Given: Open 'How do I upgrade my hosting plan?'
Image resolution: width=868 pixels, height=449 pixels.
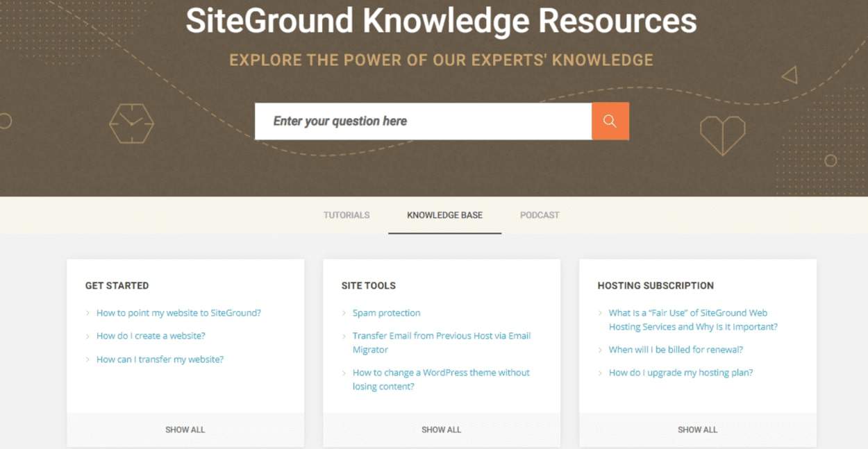Looking at the screenshot, I should click(x=681, y=373).
